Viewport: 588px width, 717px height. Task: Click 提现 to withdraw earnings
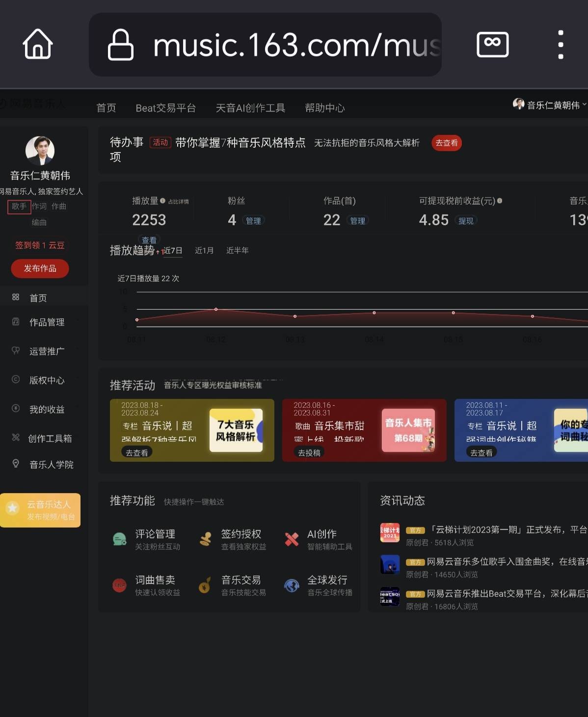click(465, 220)
